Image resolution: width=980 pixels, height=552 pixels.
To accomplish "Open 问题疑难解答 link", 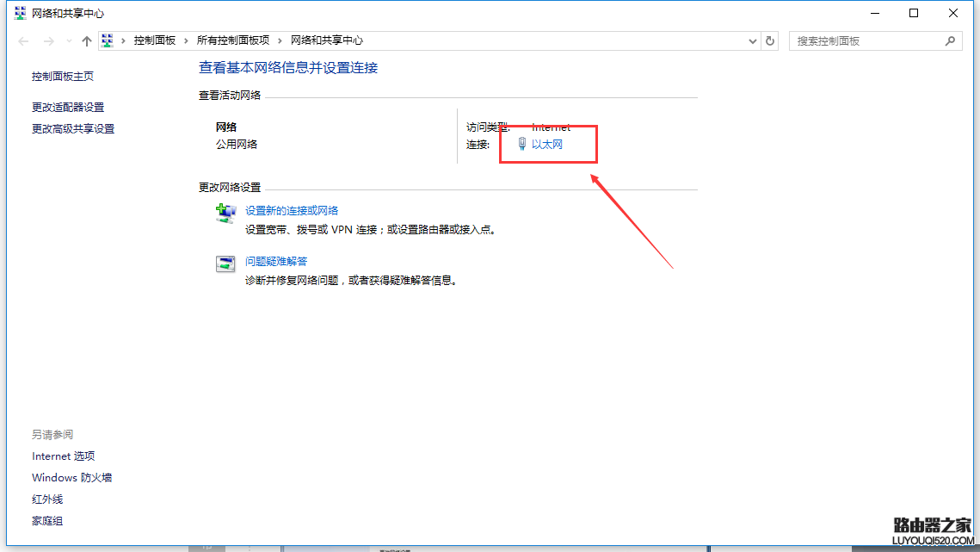I will [275, 261].
